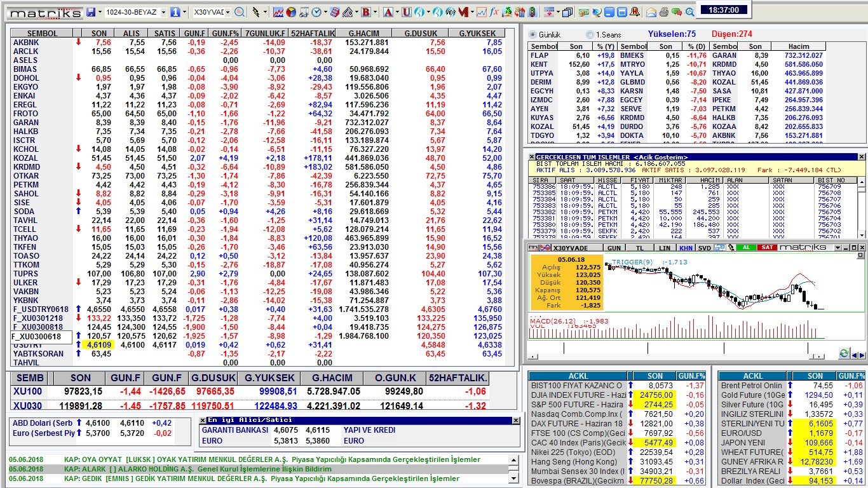
Task: Select the 1.Seans radio button
Action: [588, 34]
